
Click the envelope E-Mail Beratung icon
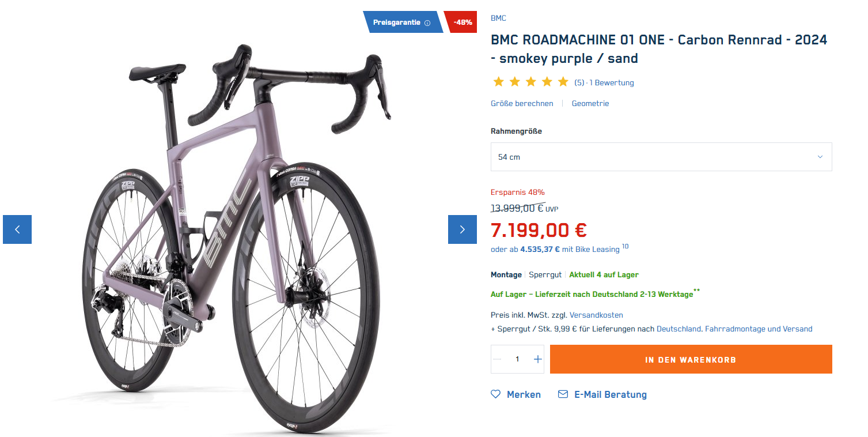click(x=563, y=394)
